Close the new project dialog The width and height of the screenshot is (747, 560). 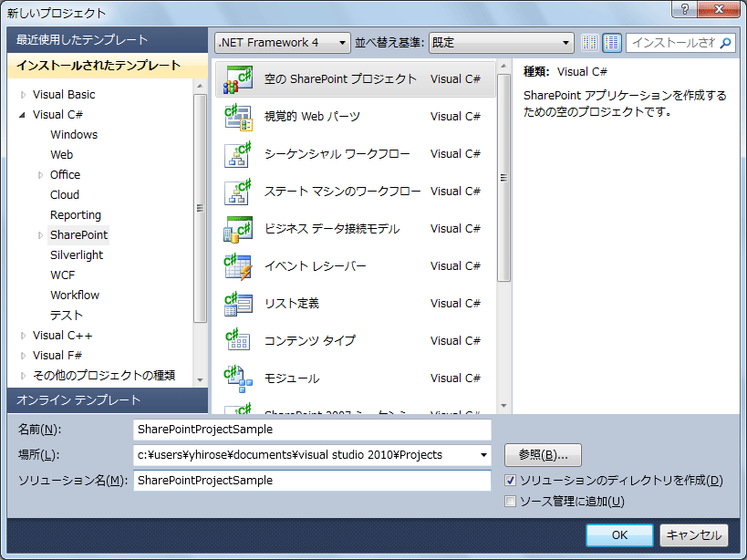click(719, 9)
